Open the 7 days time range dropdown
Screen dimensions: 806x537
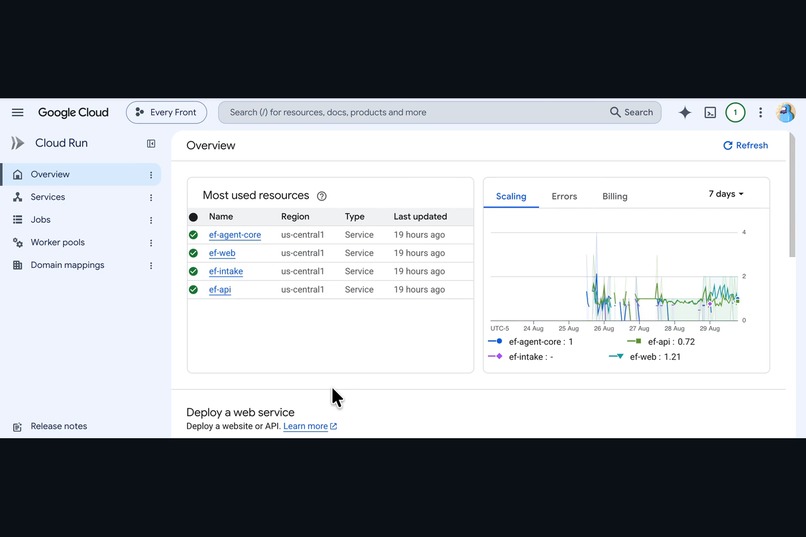coord(726,194)
